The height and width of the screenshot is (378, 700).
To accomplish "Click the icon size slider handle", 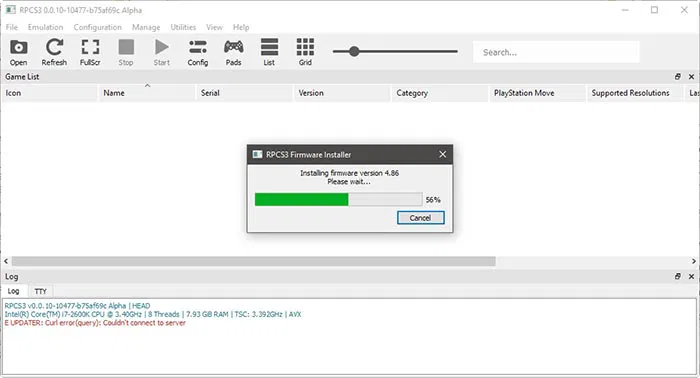I will [354, 51].
